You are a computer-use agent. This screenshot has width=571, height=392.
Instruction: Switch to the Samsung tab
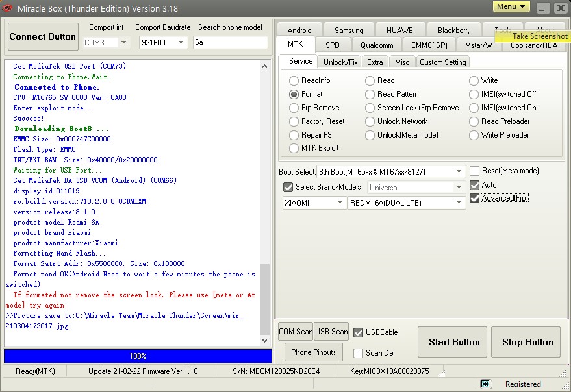pos(349,30)
